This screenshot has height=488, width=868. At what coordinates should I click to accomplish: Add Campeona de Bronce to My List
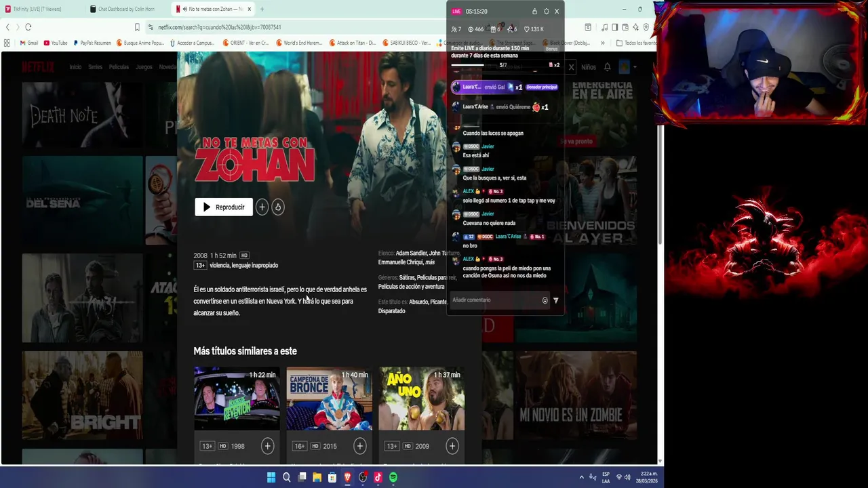click(x=359, y=446)
